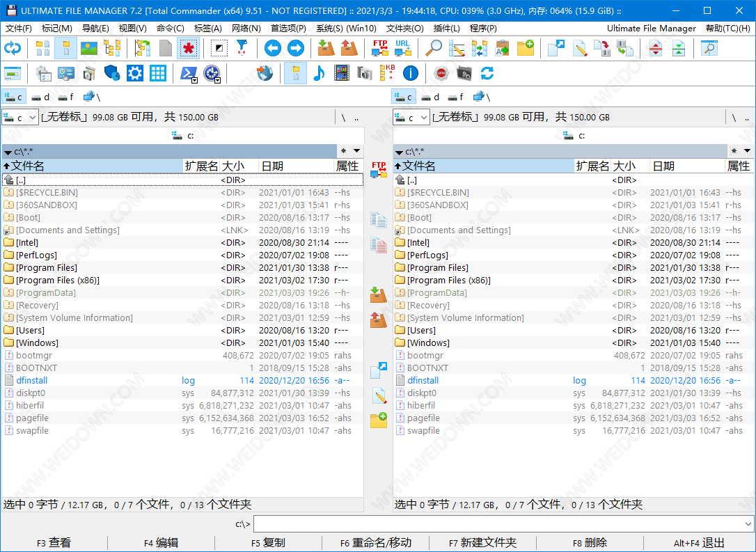Open the 文件(F) menu
Viewport: 756px width, 552px height.
pyautogui.click(x=19, y=29)
